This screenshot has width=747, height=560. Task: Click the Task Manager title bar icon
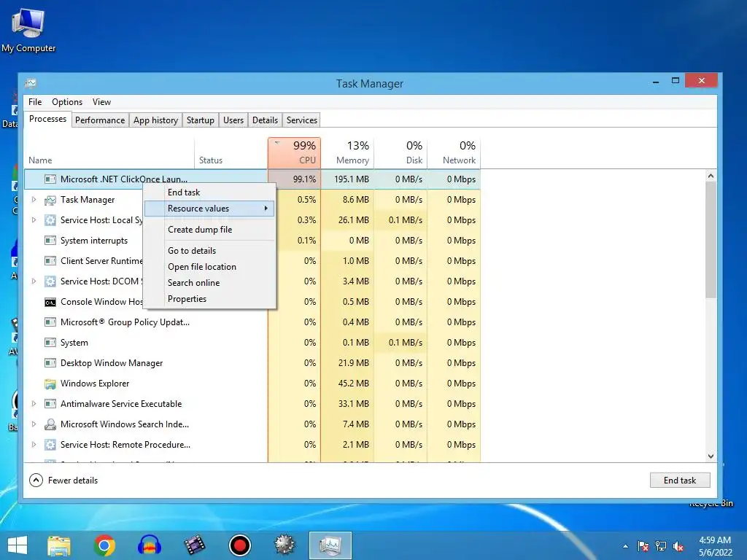pos(31,83)
